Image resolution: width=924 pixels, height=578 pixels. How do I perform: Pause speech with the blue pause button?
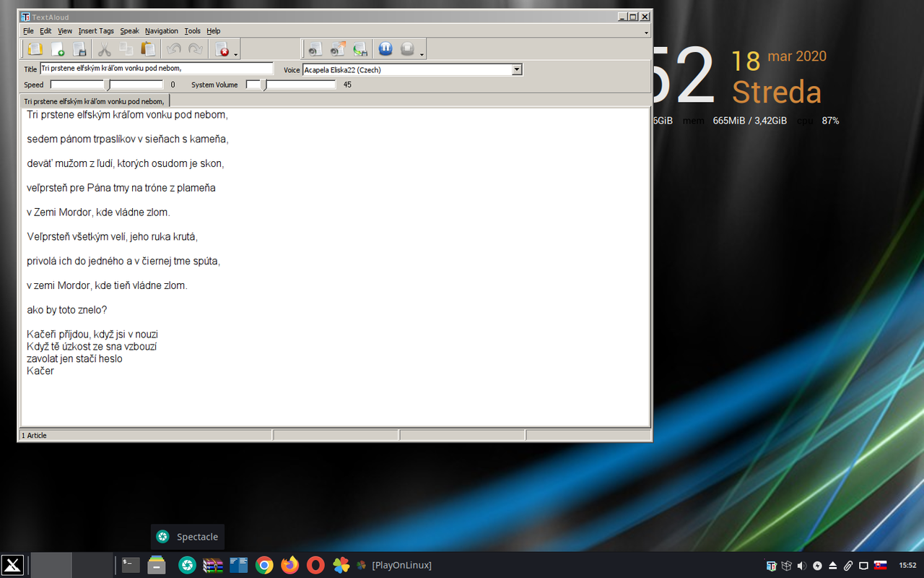pos(385,48)
